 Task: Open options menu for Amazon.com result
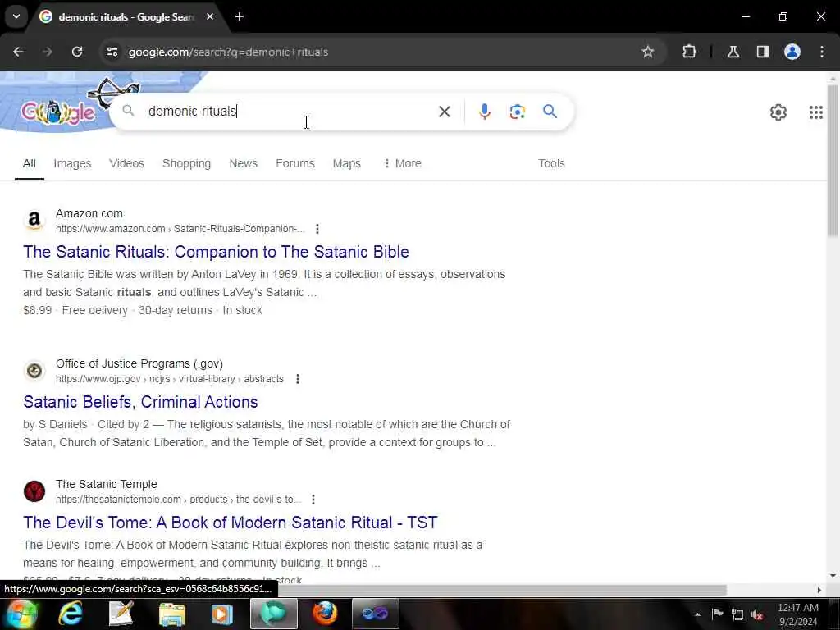pos(317,229)
